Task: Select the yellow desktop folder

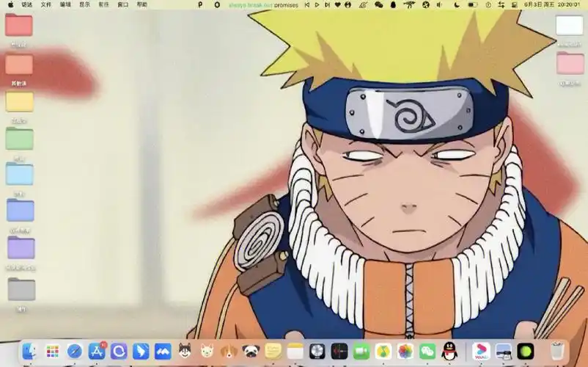Action: click(x=20, y=101)
